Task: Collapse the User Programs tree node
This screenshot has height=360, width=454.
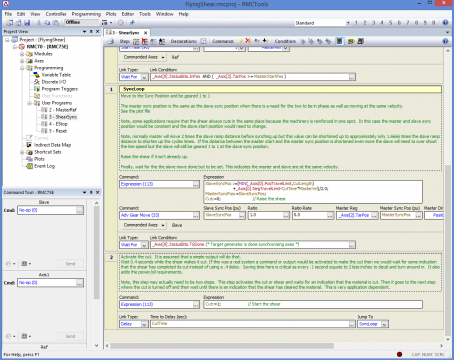Action: (x=29, y=103)
